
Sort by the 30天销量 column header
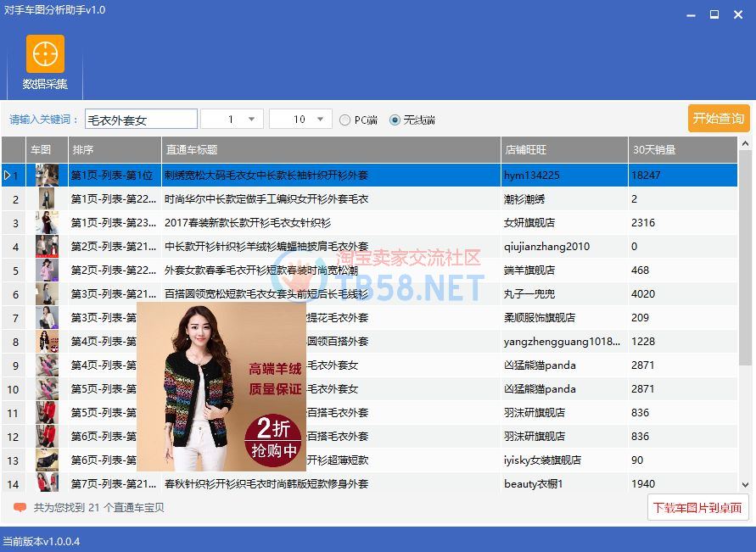pyautogui.click(x=682, y=150)
